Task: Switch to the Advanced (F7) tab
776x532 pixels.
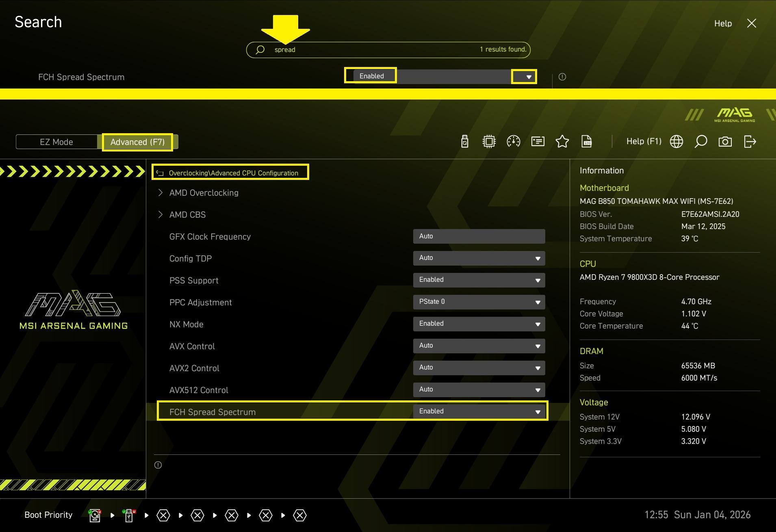Action: [x=137, y=142]
